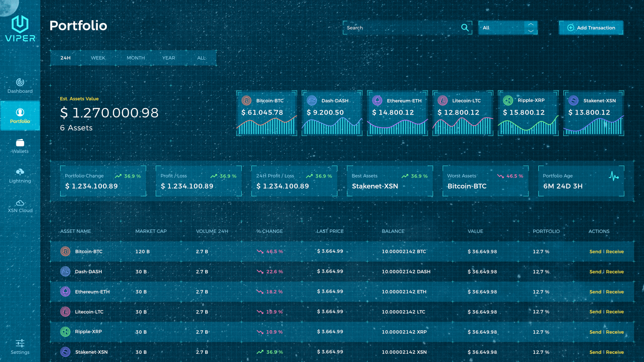Click the Stakenet coin icon in the Stakenet-XSN card
The height and width of the screenshot is (362, 644).
point(573,100)
